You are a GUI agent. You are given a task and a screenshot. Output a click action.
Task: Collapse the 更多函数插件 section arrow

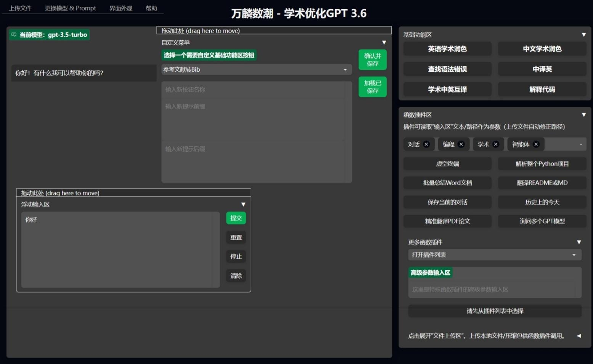pyautogui.click(x=579, y=242)
